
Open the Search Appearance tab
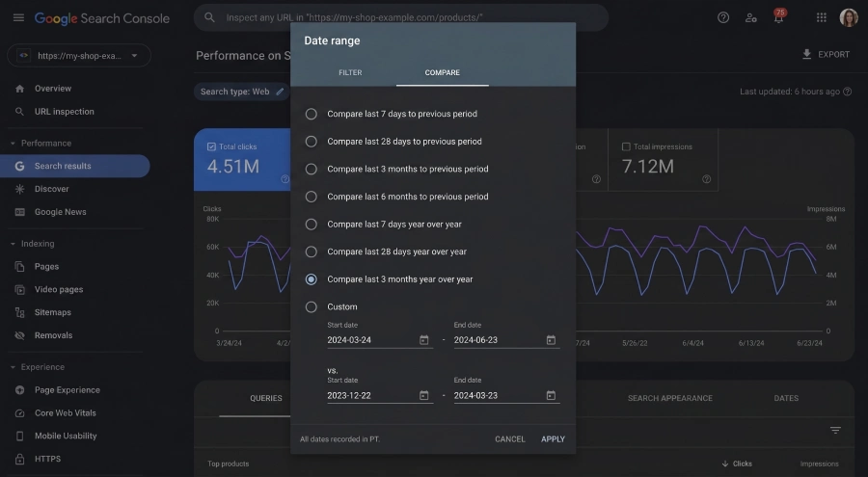(x=670, y=398)
